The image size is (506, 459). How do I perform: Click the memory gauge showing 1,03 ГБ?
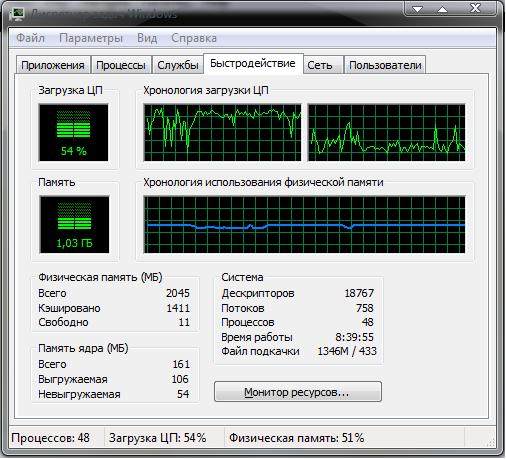74,224
